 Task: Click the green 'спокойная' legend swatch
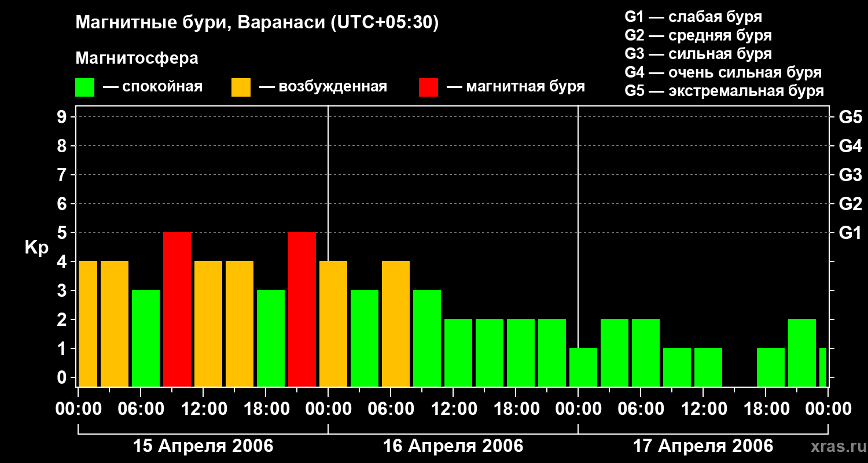point(85,87)
